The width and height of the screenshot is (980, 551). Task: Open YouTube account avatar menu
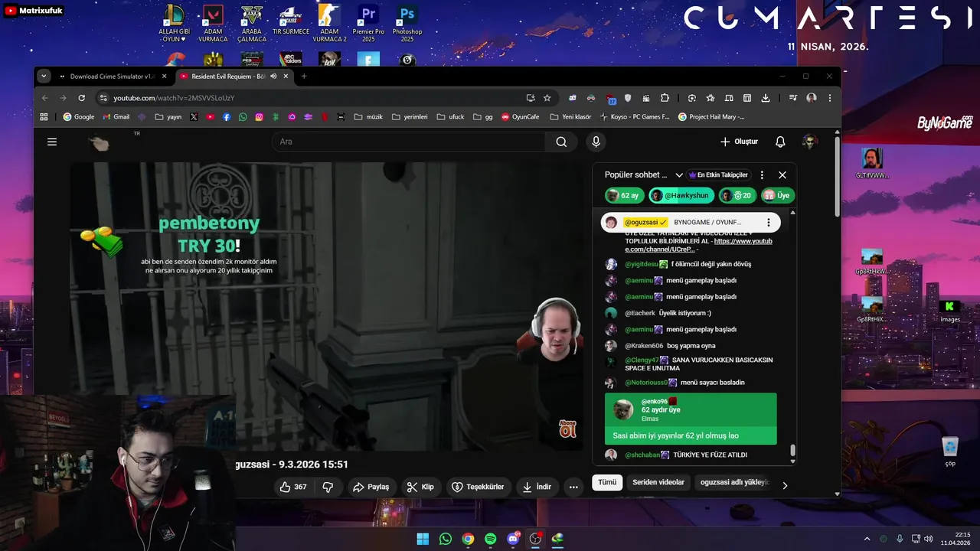click(x=809, y=142)
